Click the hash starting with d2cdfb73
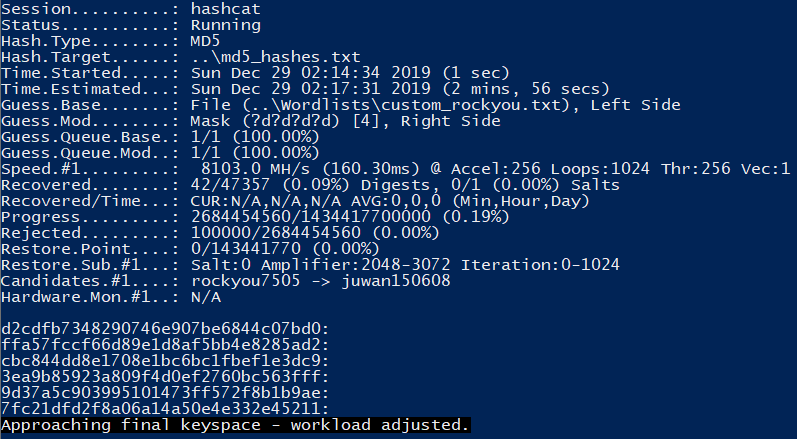The image size is (797, 439). click(x=167, y=329)
